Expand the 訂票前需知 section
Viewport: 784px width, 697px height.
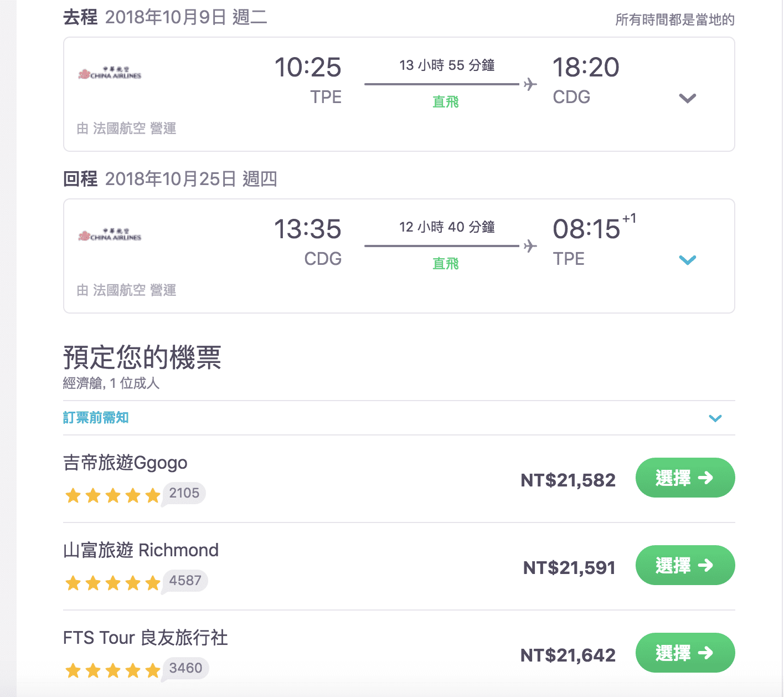pos(715,418)
